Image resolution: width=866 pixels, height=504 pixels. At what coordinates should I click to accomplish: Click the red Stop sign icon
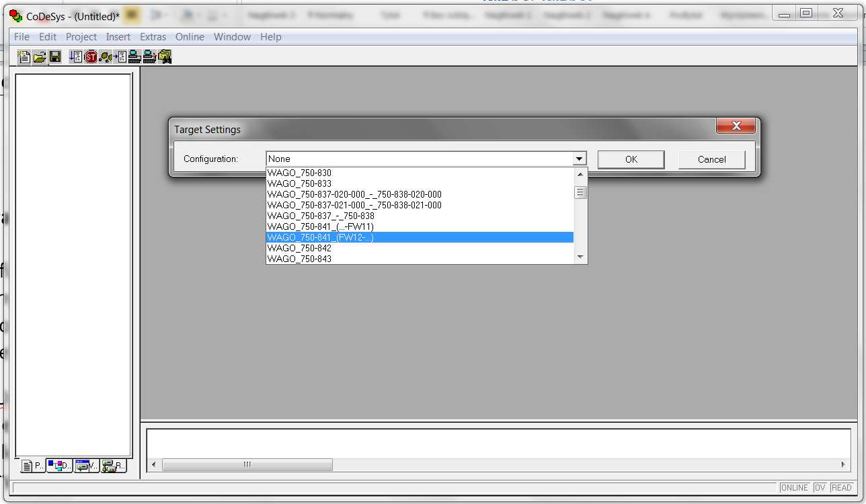91,56
